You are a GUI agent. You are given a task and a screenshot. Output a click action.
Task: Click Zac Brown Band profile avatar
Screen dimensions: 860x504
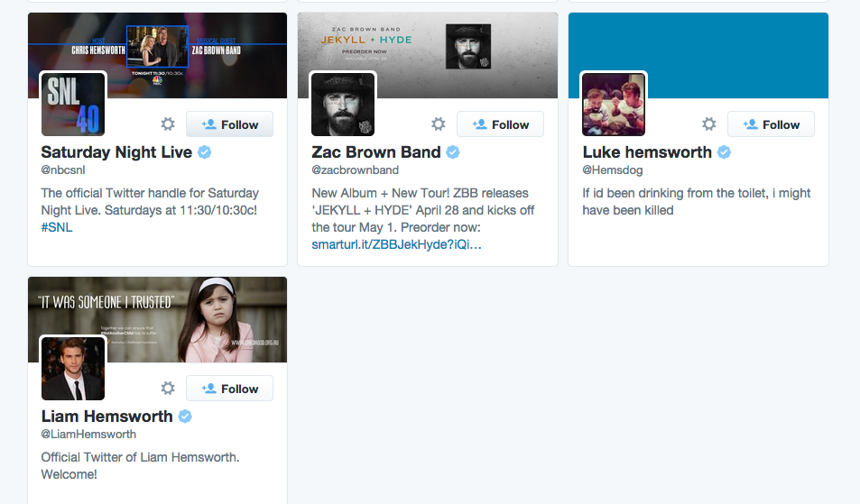(x=344, y=104)
